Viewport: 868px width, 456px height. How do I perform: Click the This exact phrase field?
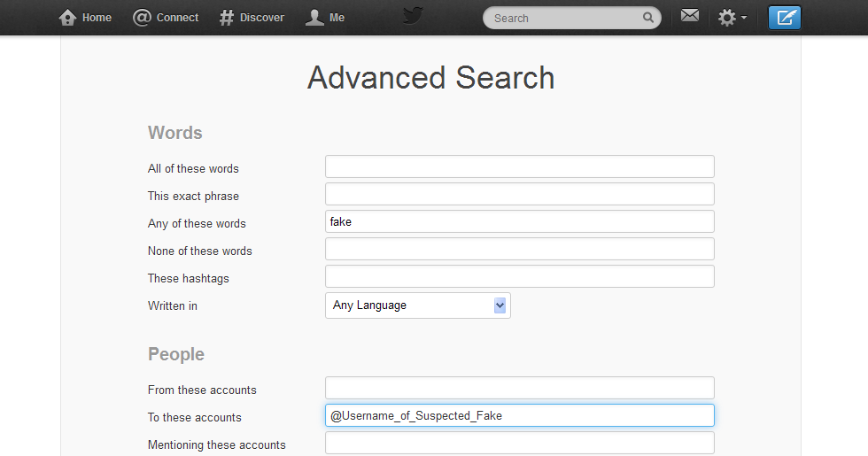pyautogui.click(x=519, y=194)
